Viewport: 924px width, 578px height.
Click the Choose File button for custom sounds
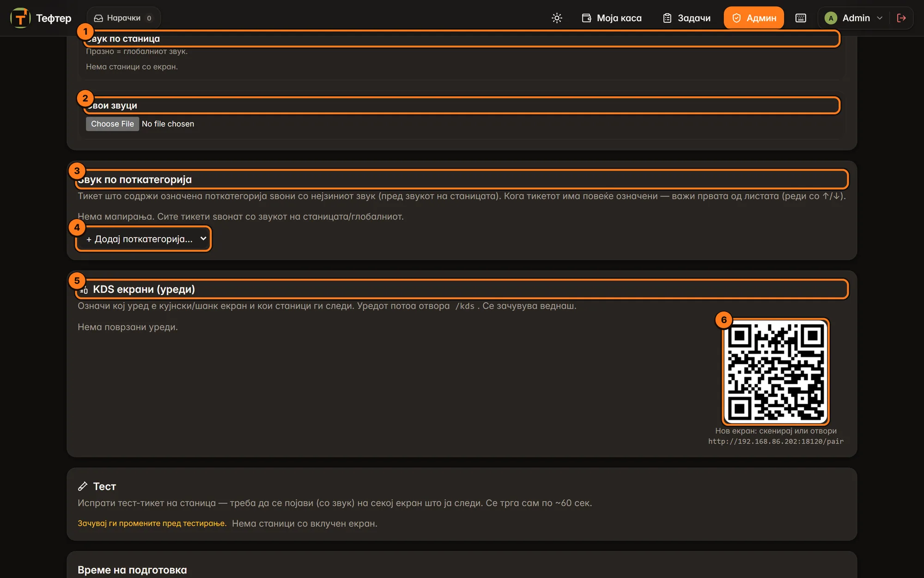tap(112, 124)
